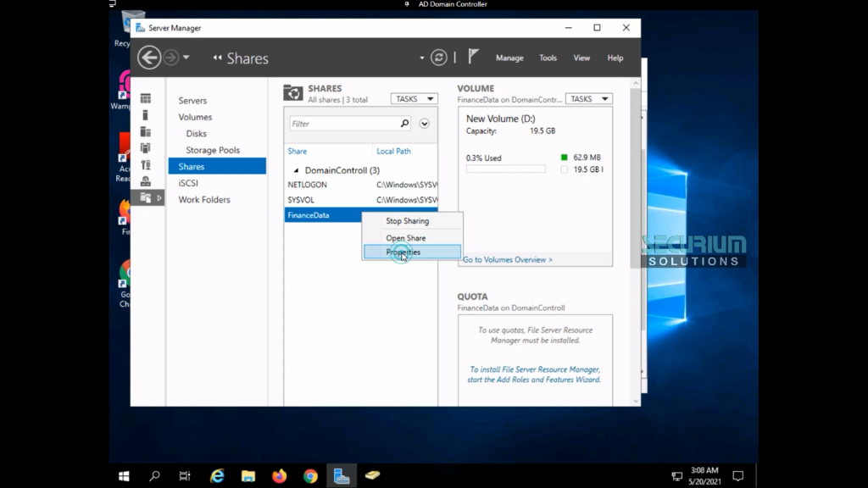Image resolution: width=868 pixels, height=488 pixels.
Task: Open notifications flag icon
Action: tap(473, 57)
